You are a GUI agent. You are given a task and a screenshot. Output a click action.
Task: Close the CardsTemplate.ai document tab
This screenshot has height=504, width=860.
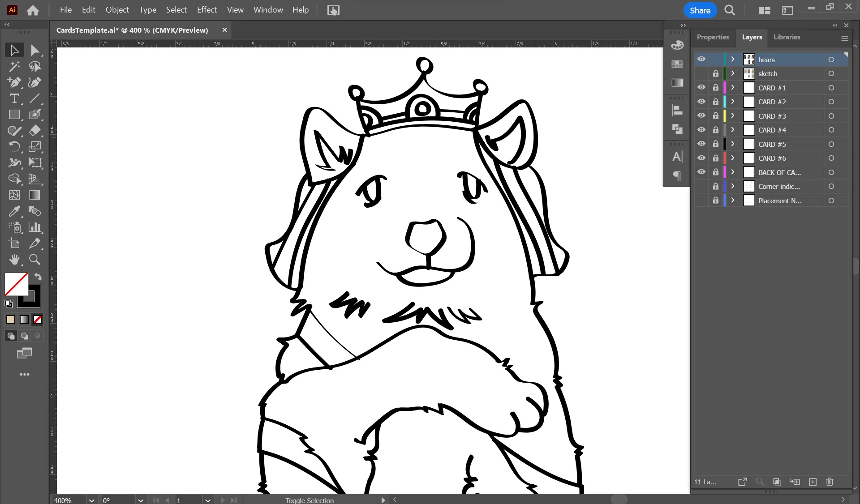click(224, 30)
